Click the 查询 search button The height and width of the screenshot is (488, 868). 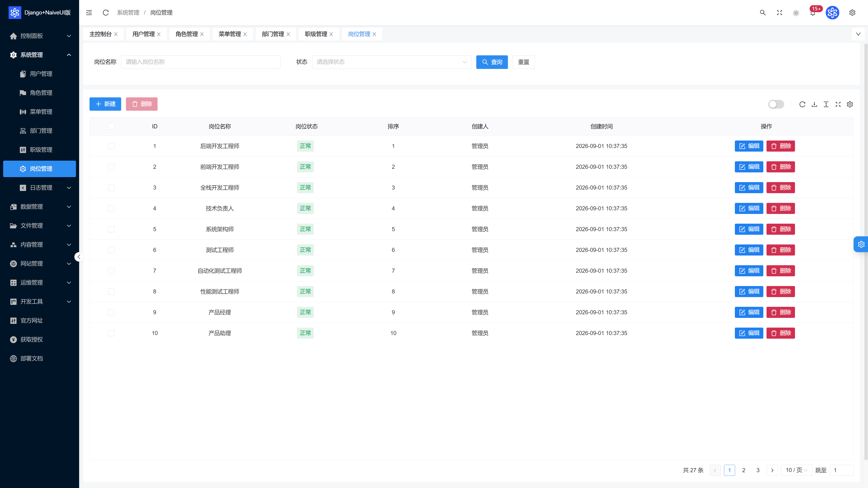[492, 62]
